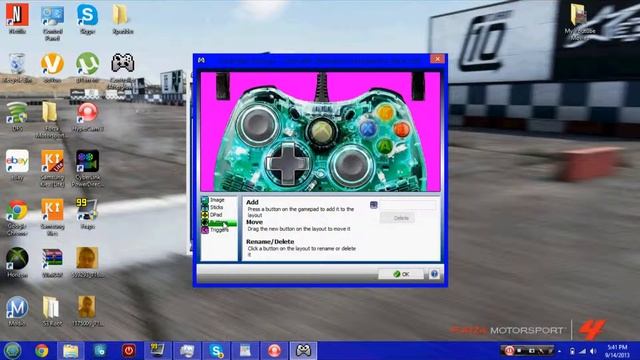640x360 pixels.
Task: Click the red power icon in taskbar
Action: point(129,351)
